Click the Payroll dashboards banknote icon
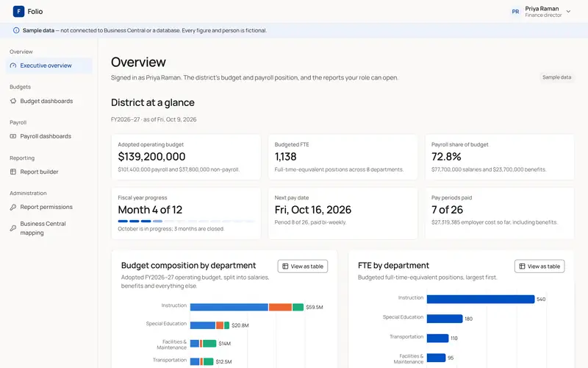 pos(13,136)
